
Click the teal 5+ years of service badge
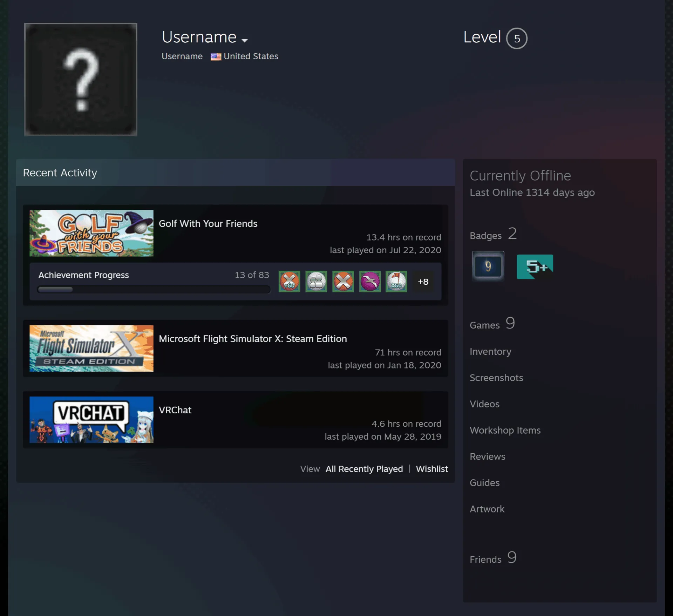(535, 267)
